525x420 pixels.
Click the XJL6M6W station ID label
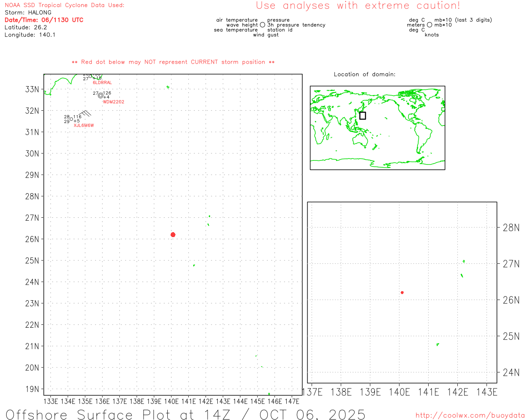point(84,126)
